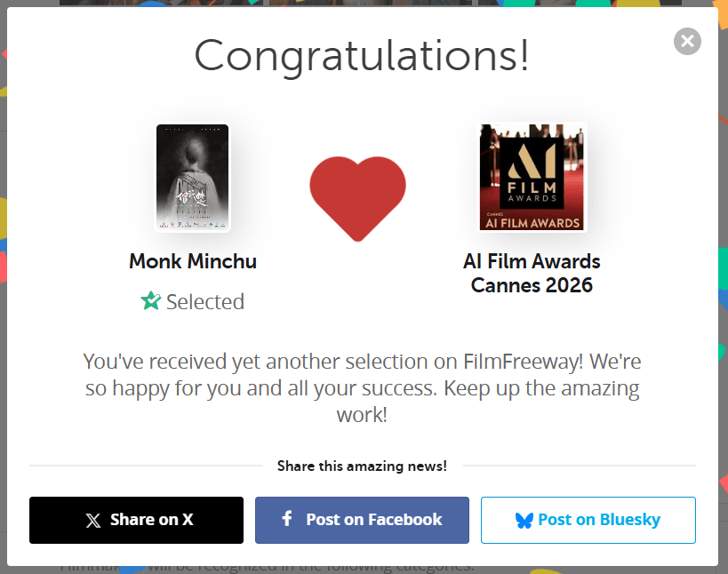Click the X logo icon in the share button
Screen dimensions: 728x574
[93, 521]
